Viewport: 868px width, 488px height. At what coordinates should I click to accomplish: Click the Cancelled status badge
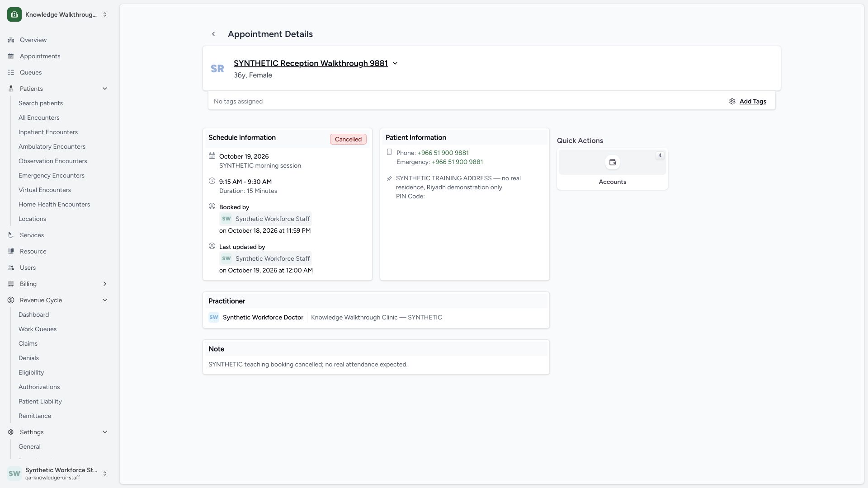pos(348,139)
